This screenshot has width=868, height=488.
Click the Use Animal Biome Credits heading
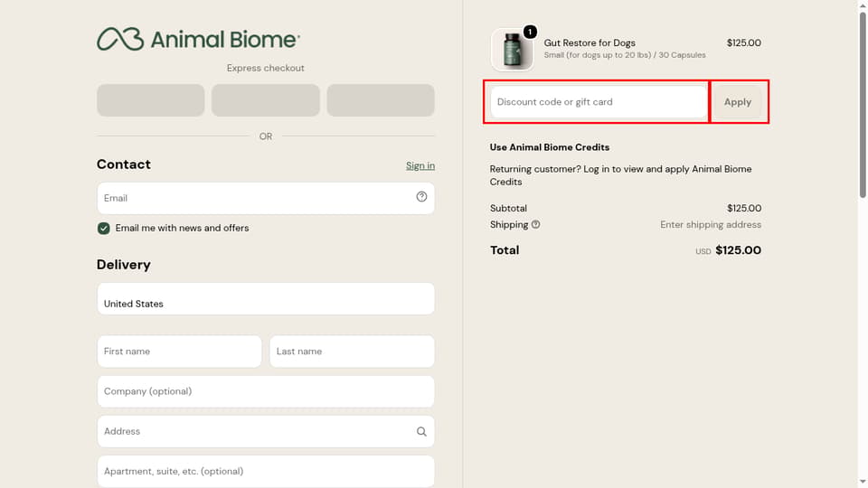(x=549, y=147)
